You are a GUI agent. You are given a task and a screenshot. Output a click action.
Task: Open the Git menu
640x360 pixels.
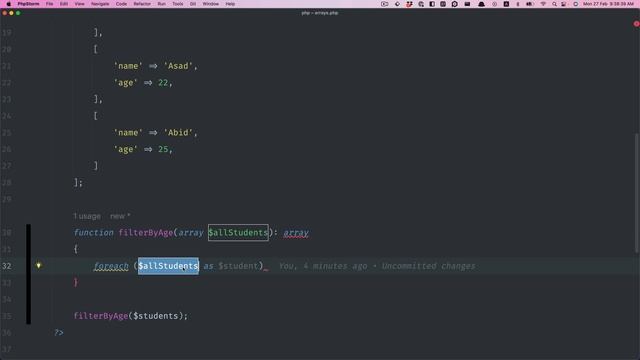(x=193, y=4)
